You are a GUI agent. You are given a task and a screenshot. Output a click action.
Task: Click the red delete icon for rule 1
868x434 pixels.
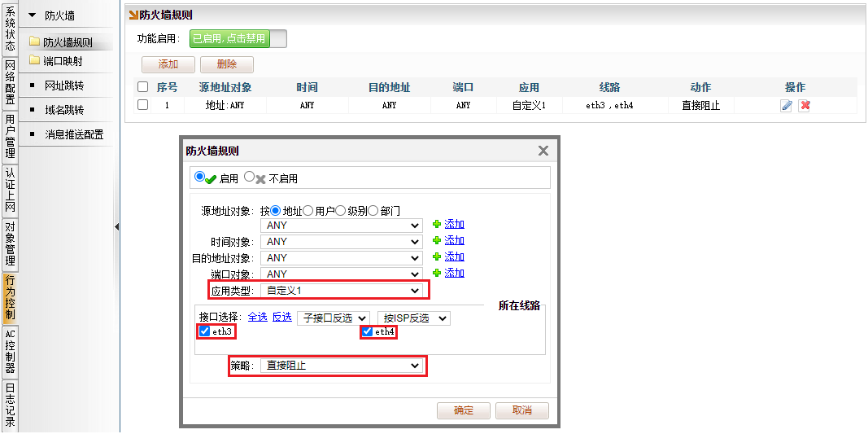coord(805,106)
